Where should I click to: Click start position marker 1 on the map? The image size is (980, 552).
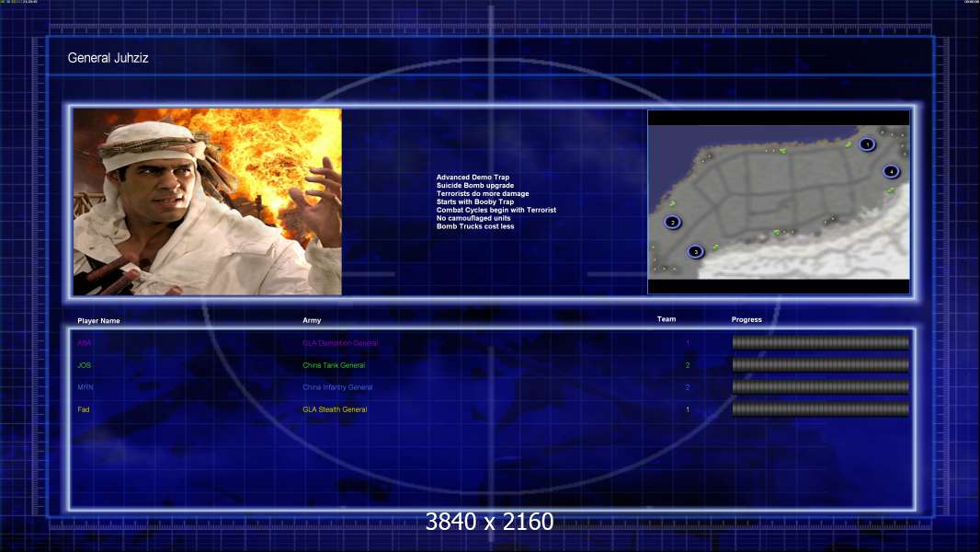click(867, 144)
